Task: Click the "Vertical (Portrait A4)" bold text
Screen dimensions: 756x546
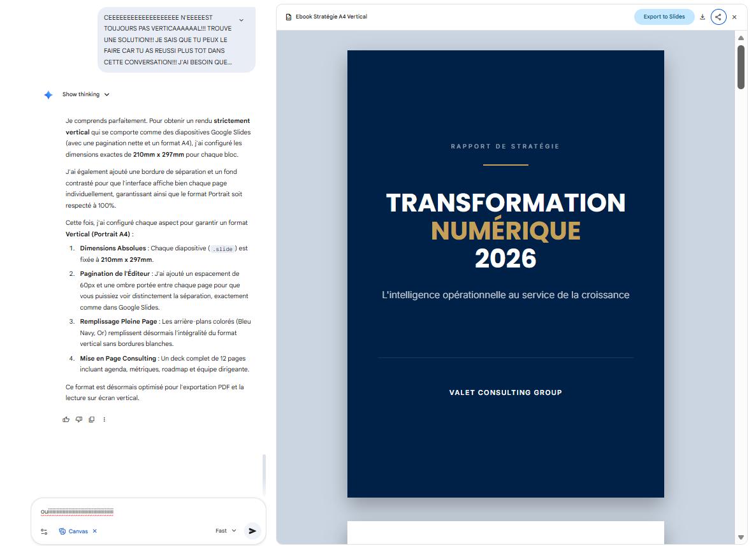Action: [x=98, y=234]
